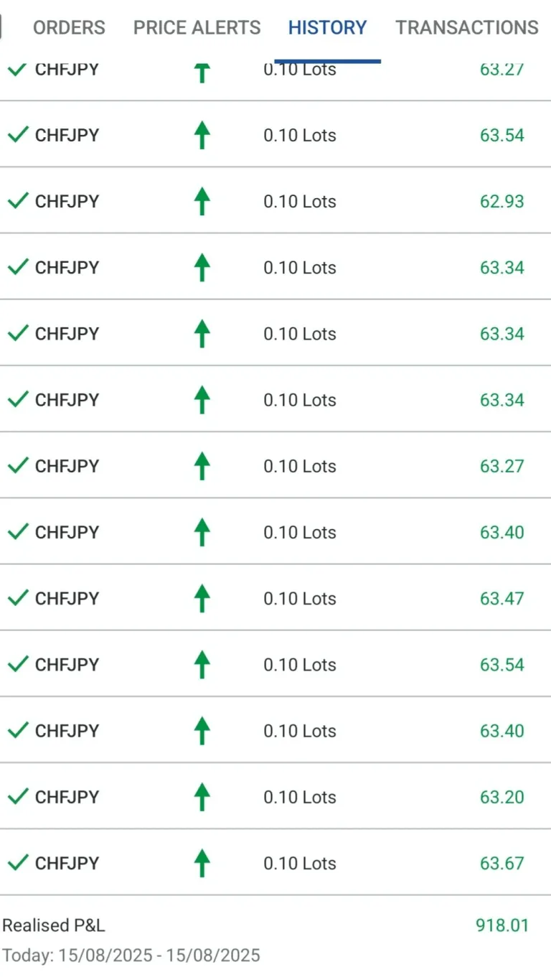
Task: Click the 62.93 profit value
Action: click(502, 201)
